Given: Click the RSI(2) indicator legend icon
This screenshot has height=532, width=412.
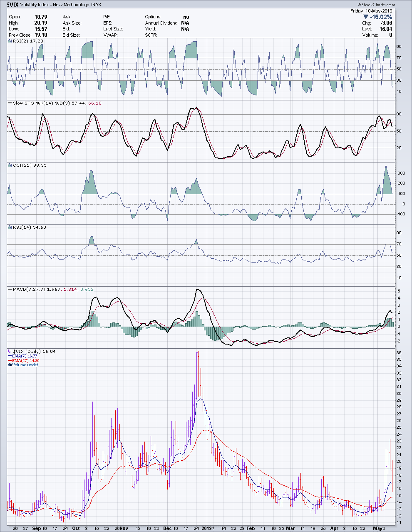Looking at the screenshot, I should click(x=10, y=41).
